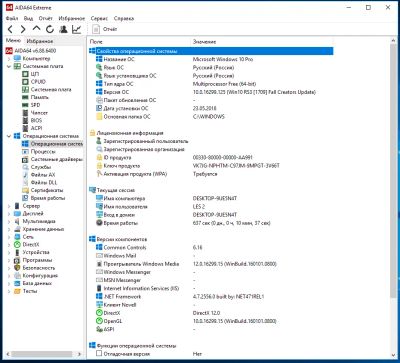Click the База данных icon in tree
400x363 pixels.
coord(17,283)
